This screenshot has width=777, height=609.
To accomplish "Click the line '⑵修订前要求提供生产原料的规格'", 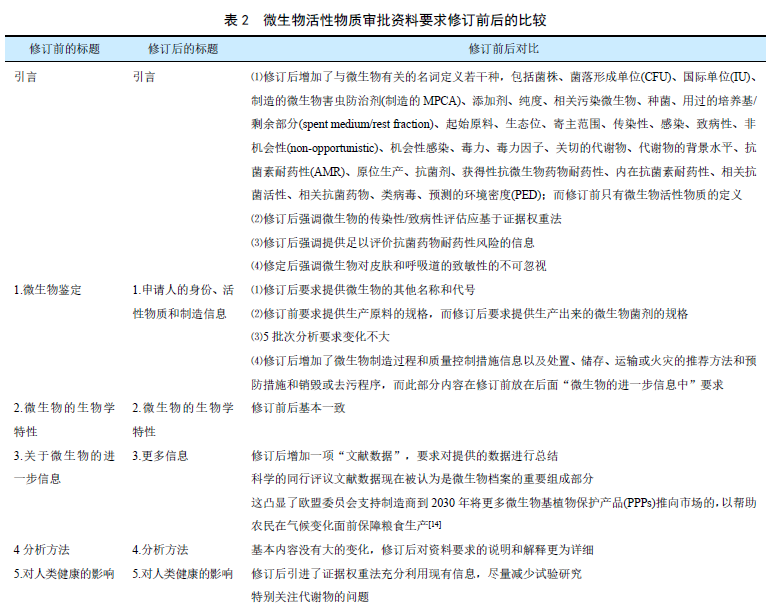I will pyautogui.click(x=469, y=314).
